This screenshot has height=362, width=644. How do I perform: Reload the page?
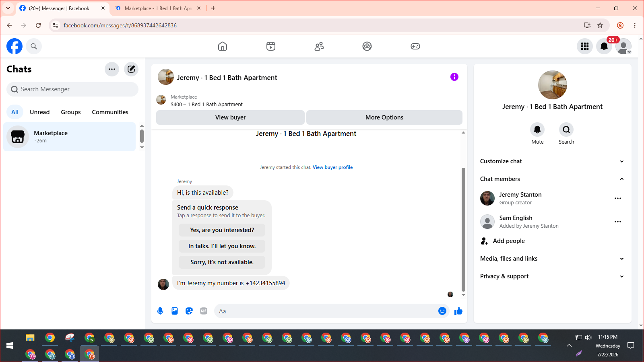point(38,25)
